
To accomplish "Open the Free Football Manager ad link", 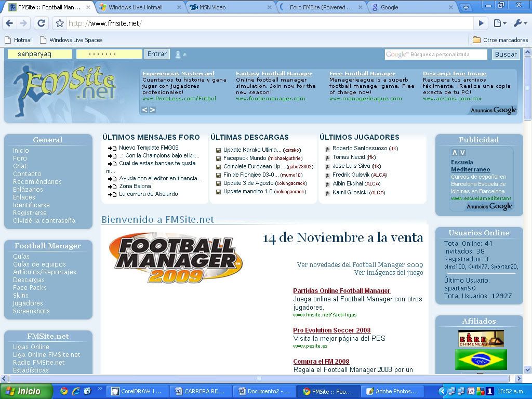I will click(x=362, y=74).
